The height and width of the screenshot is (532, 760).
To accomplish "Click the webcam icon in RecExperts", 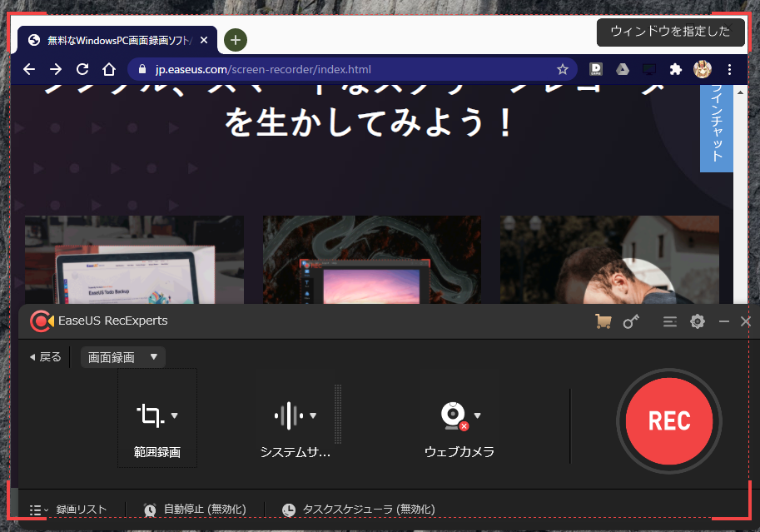I will pos(455,415).
